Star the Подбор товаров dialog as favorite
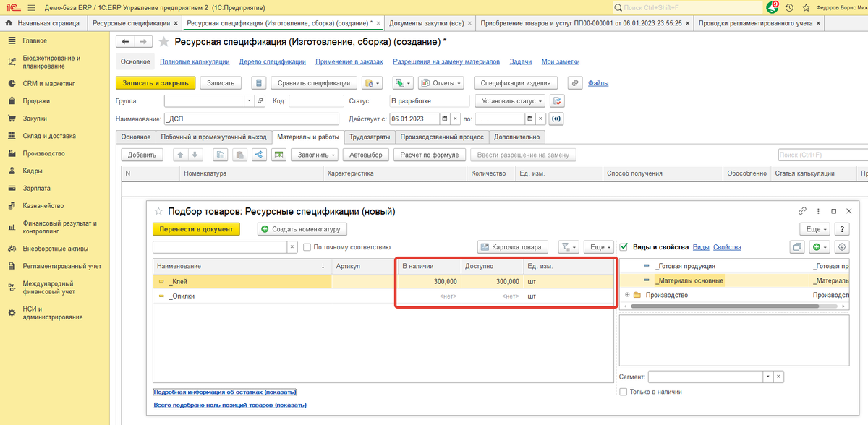This screenshot has height=425, width=868. point(158,212)
